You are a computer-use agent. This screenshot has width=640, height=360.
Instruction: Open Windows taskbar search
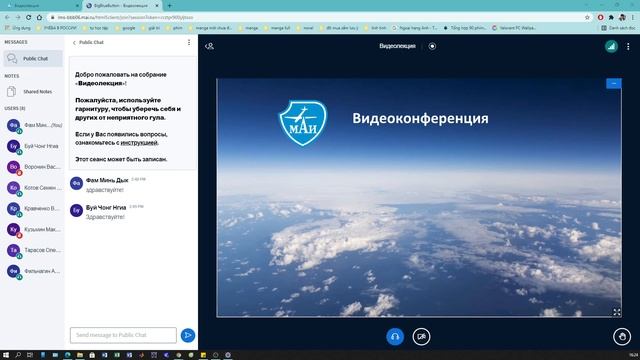(x=18, y=355)
